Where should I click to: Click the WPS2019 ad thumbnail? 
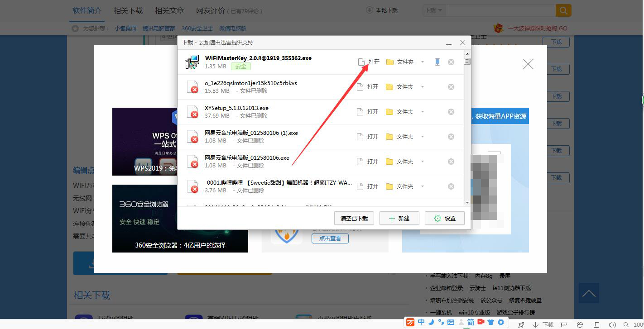tap(144, 142)
